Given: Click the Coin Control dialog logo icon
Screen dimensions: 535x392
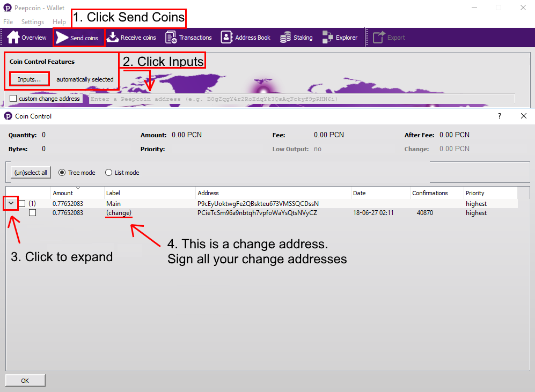Looking at the screenshot, I should pyautogui.click(x=8, y=116).
